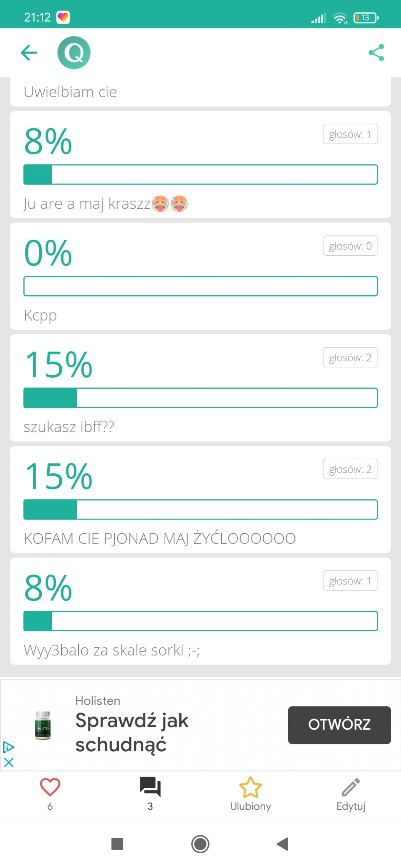
Task: Select 'Wyy3balo za skale sorki' answer
Action: click(112, 650)
